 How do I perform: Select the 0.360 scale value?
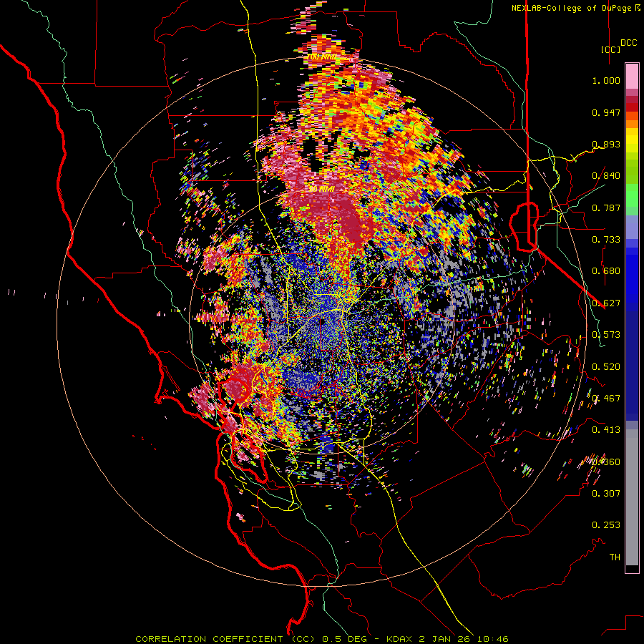click(606, 462)
